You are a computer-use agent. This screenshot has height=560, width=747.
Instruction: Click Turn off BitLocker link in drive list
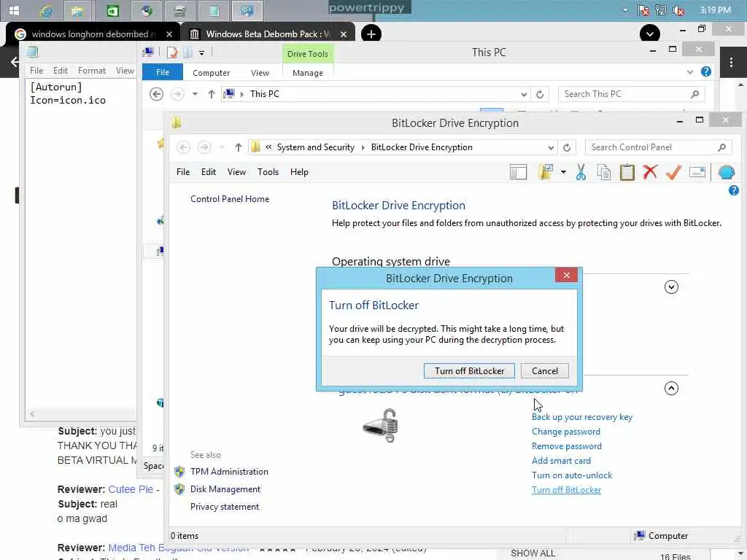[x=566, y=490]
